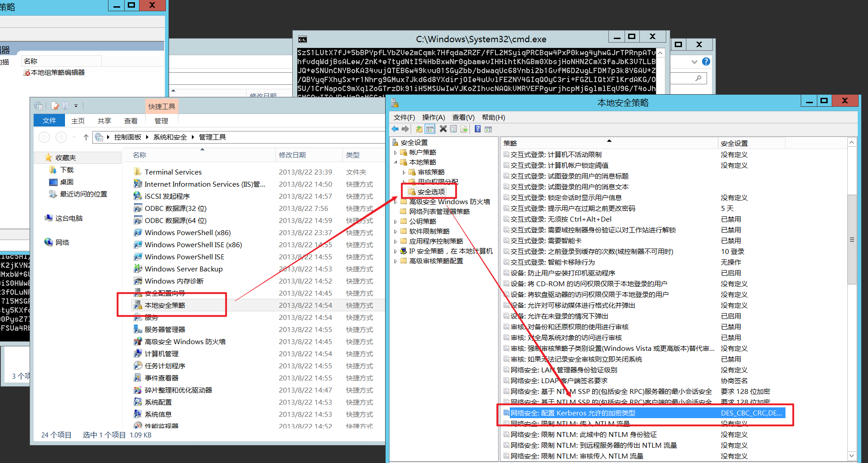Click the Windows Server Backup icon

tap(138, 269)
